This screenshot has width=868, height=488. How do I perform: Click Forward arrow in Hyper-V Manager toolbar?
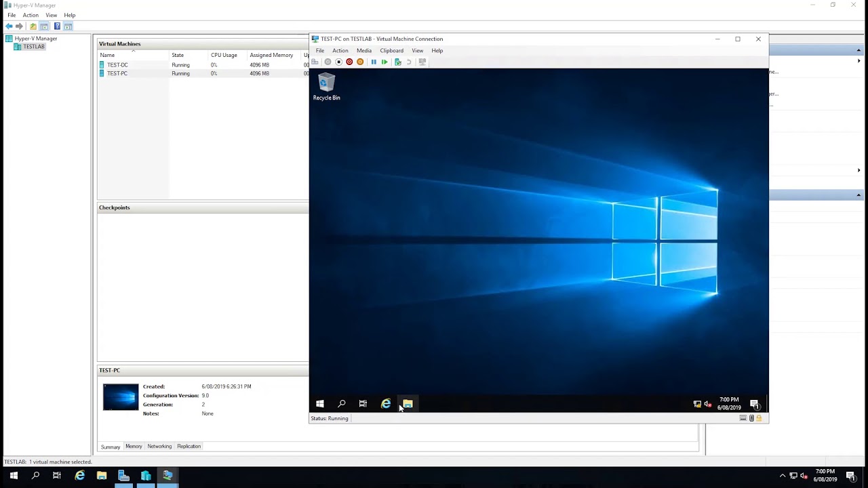pyautogui.click(x=20, y=26)
